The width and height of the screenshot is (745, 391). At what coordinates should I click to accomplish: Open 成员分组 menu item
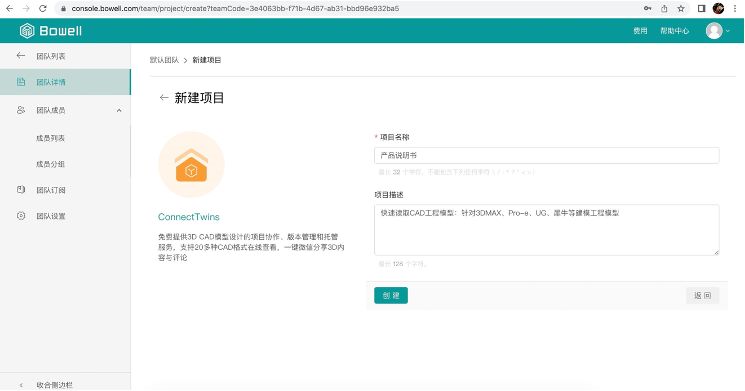point(50,164)
